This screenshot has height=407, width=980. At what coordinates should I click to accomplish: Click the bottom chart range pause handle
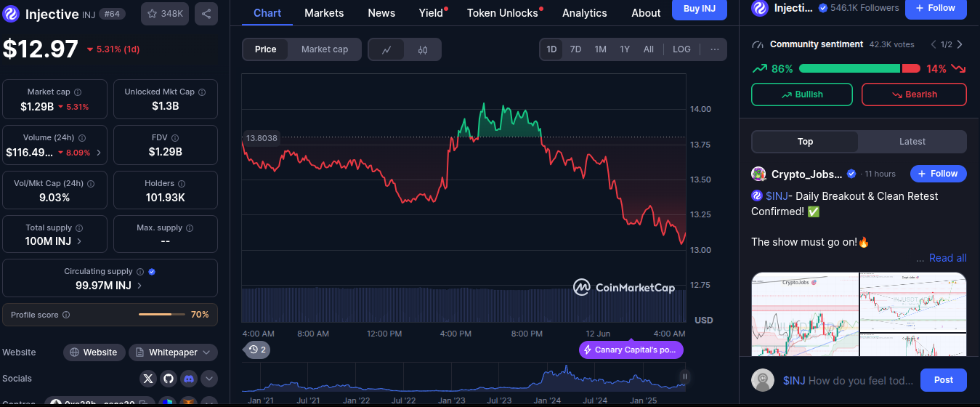point(684,376)
